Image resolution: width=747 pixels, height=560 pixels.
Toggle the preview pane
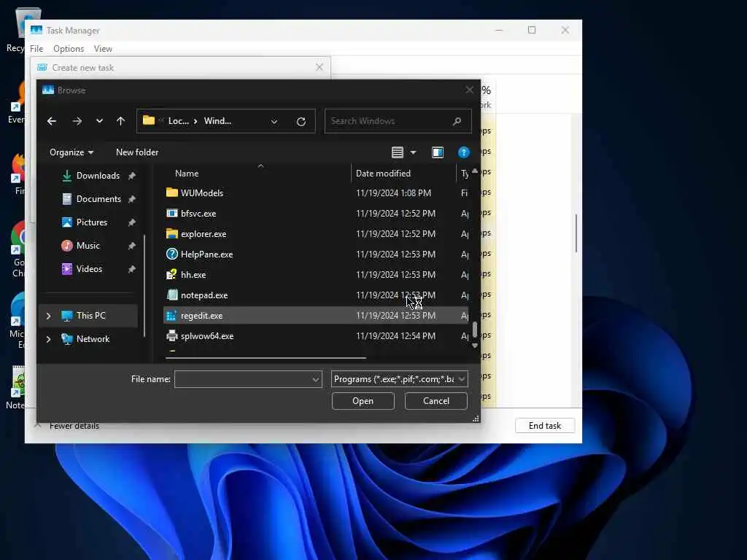click(438, 152)
